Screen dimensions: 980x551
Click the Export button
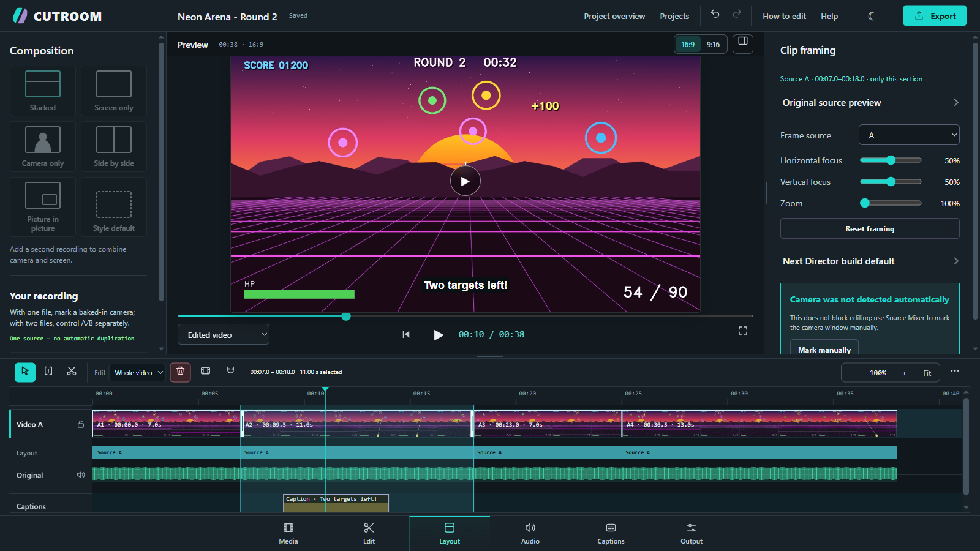point(935,16)
